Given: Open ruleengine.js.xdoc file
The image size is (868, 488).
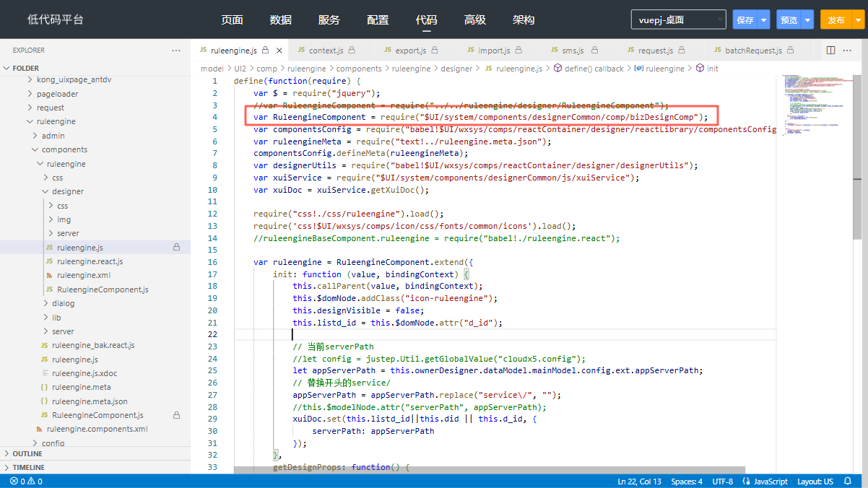Looking at the screenshot, I should click(x=95, y=373).
